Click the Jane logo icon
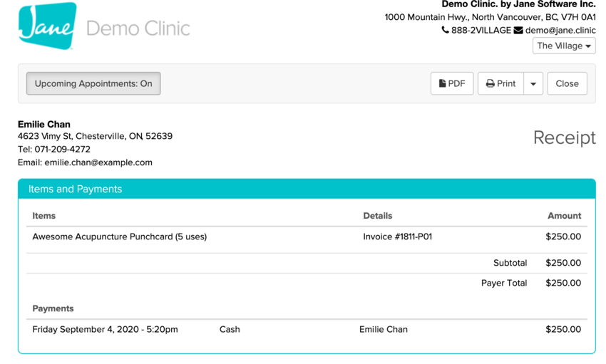 [x=47, y=26]
